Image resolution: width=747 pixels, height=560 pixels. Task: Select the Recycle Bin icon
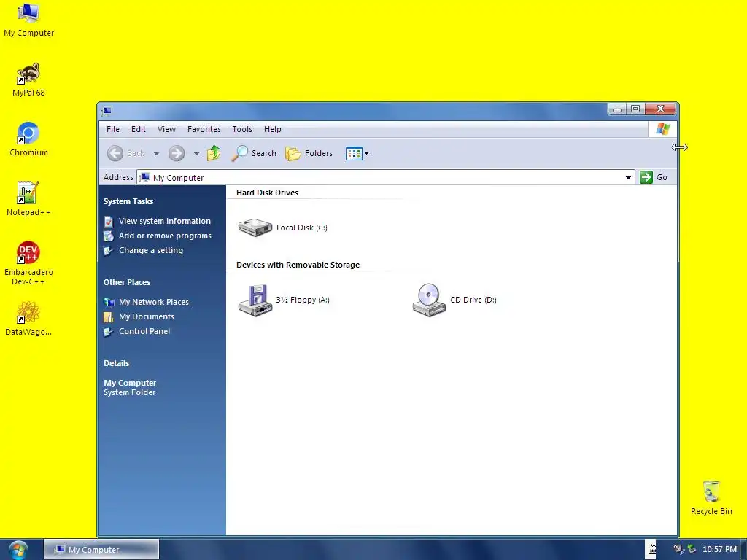(711, 498)
